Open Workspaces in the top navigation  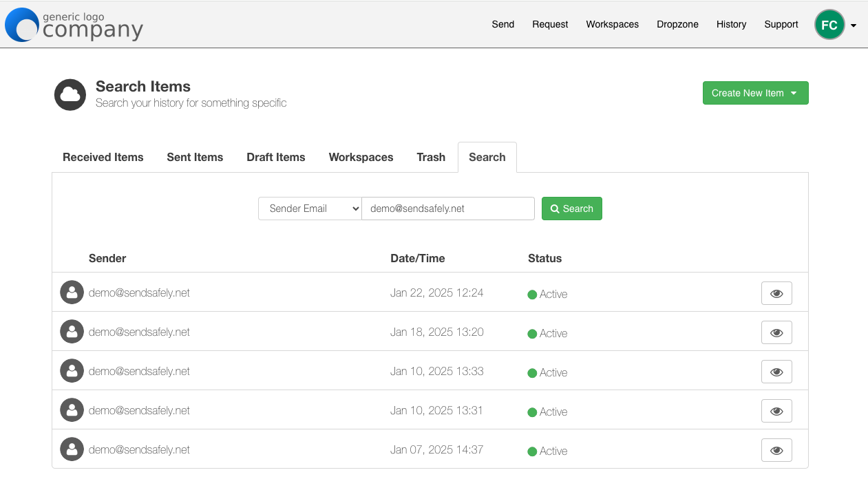pos(613,24)
